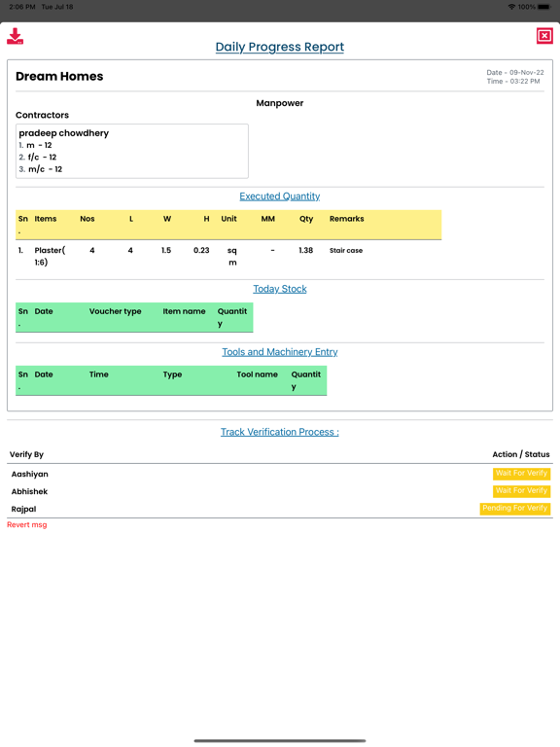Tap the red Revert msg text
560x747 pixels.
27,525
